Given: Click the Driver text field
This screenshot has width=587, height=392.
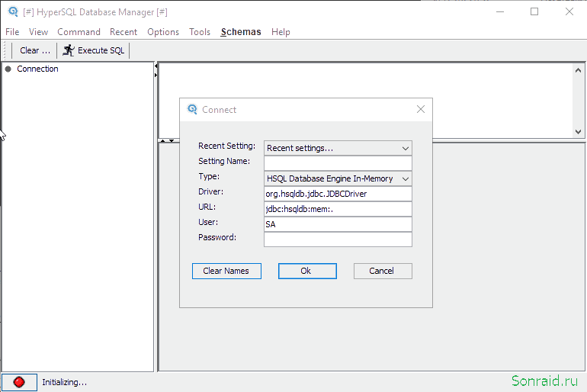Looking at the screenshot, I should tap(338, 194).
